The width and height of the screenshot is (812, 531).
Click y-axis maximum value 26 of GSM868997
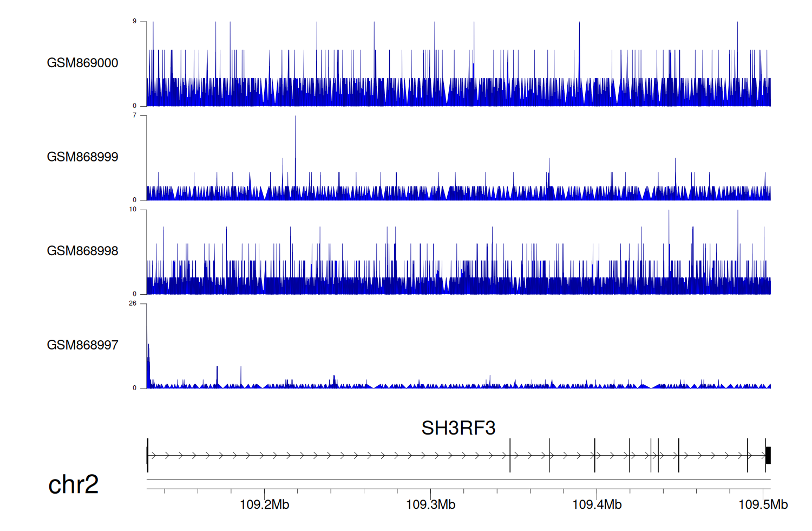pyautogui.click(x=133, y=303)
